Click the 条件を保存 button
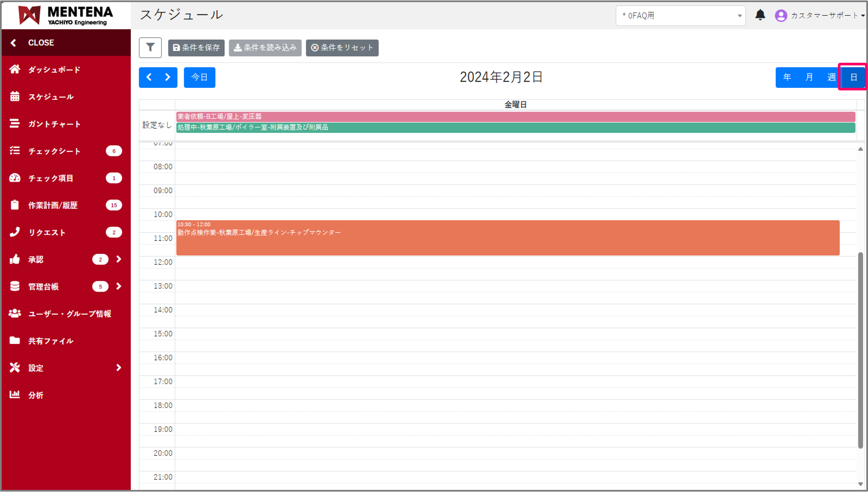The height and width of the screenshot is (492, 868). click(x=196, y=48)
